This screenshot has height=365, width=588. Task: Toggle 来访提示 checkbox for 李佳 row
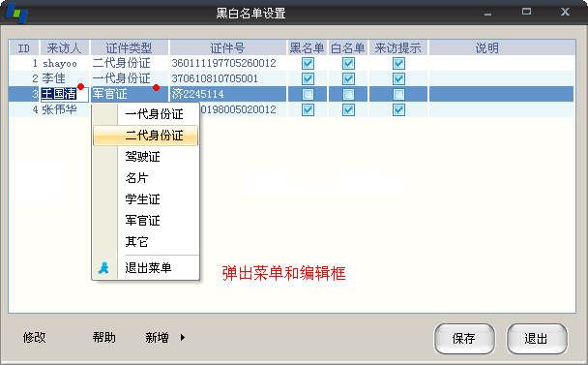coord(398,78)
